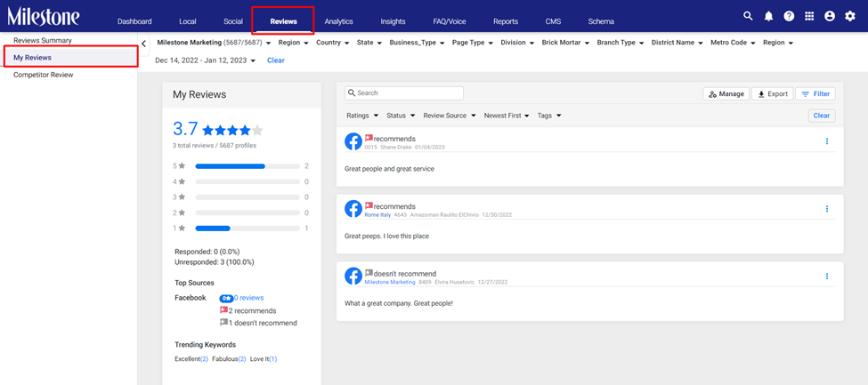Click the Excellent(2) trending keyword
868x385 pixels.
pyautogui.click(x=191, y=359)
